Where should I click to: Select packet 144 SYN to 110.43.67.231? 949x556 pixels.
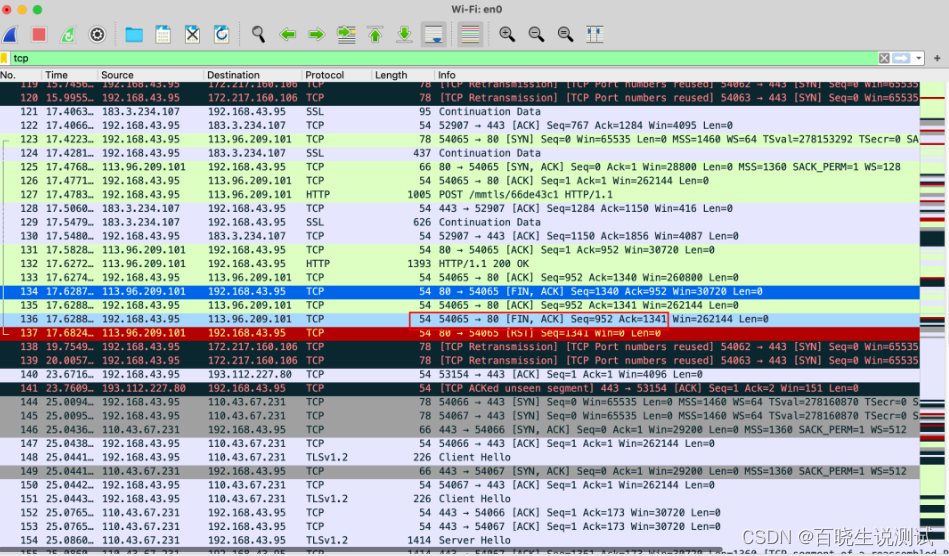(460, 402)
